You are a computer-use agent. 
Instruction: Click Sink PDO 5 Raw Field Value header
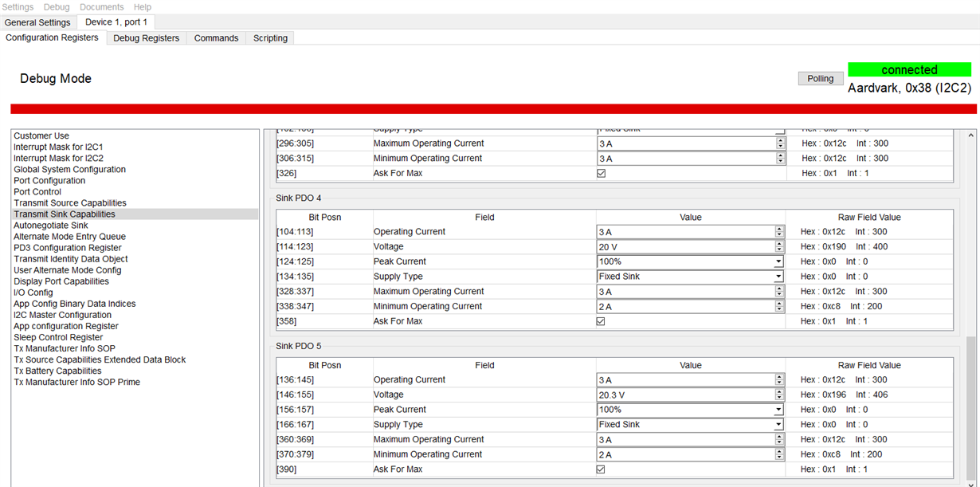point(869,365)
